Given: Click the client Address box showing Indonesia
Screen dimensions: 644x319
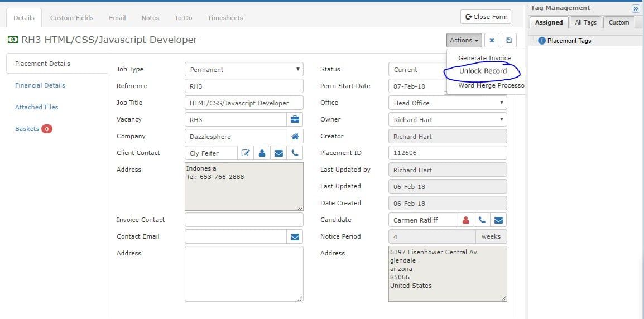Looking at the screenshot, I should 244,187.
